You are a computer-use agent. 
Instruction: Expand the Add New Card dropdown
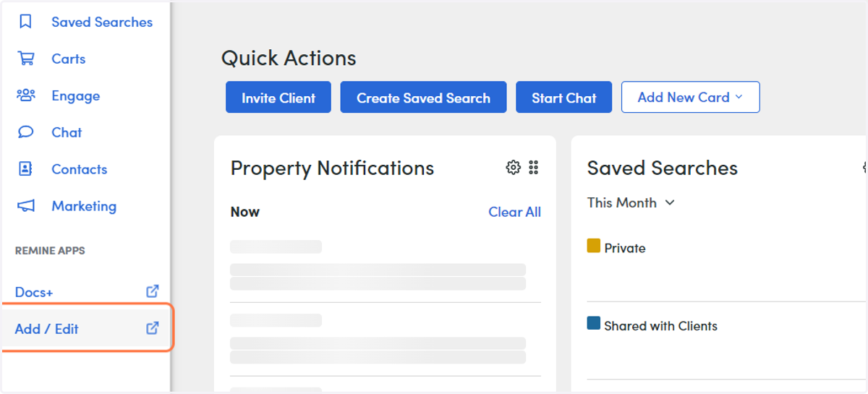coord(690,97)
